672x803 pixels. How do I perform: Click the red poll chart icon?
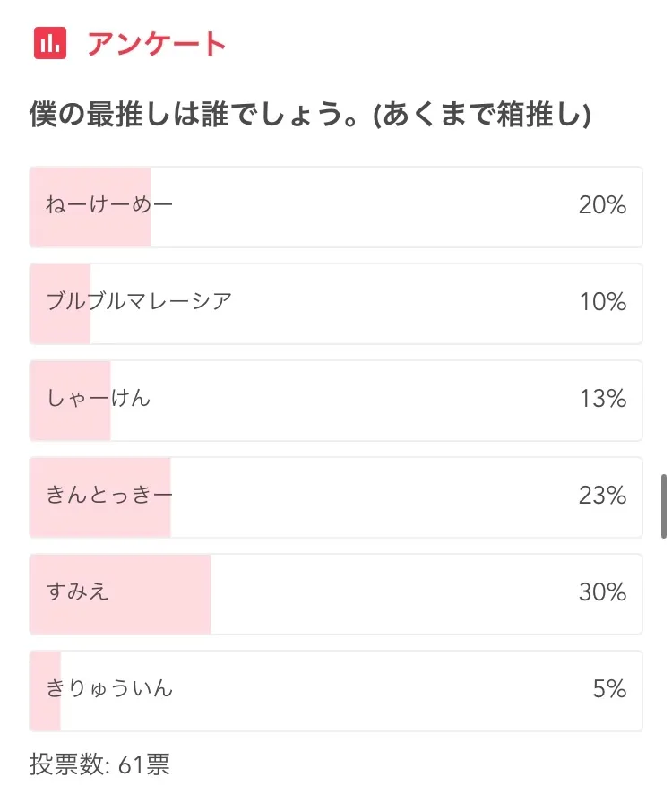[50, 43]
